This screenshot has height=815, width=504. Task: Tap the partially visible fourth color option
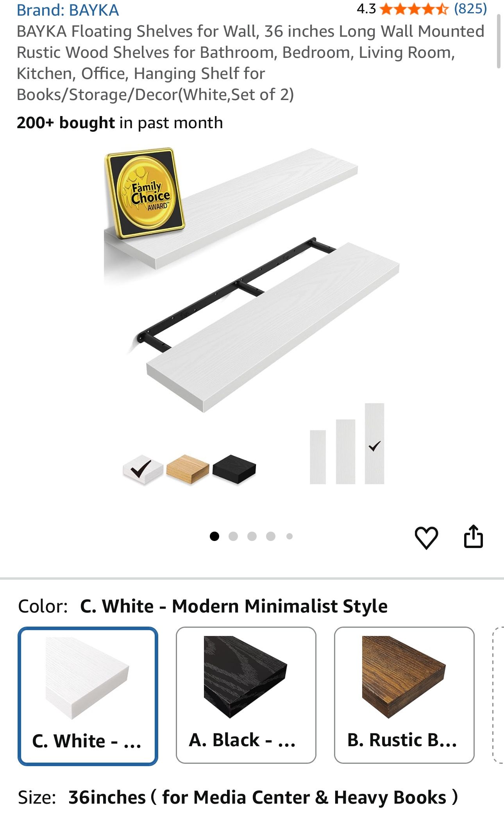tap(498, 695)
